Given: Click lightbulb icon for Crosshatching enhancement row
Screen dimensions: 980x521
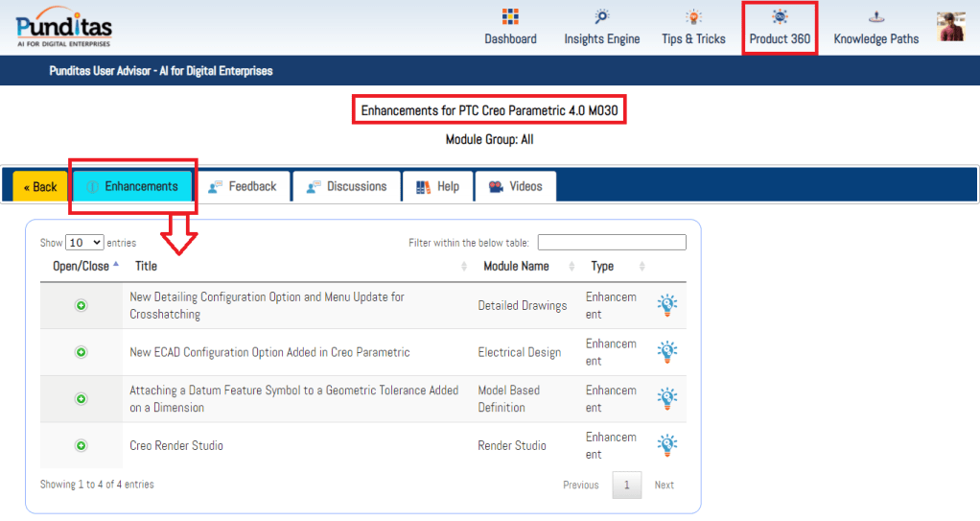Looking at the screenshot, I should 666,305.
